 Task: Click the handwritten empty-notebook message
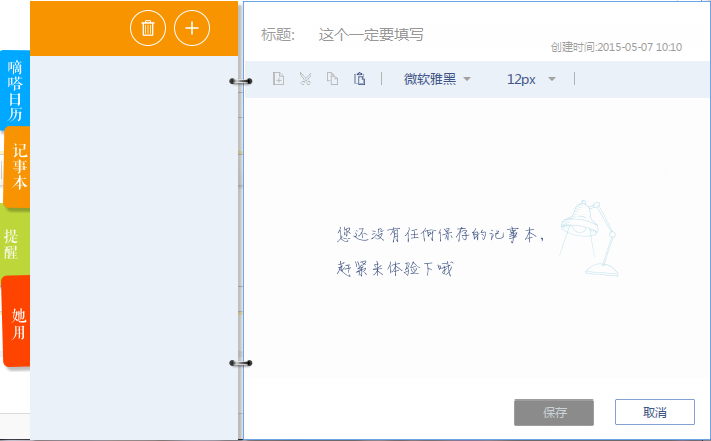pyautogui.click(x=440, y=251)
